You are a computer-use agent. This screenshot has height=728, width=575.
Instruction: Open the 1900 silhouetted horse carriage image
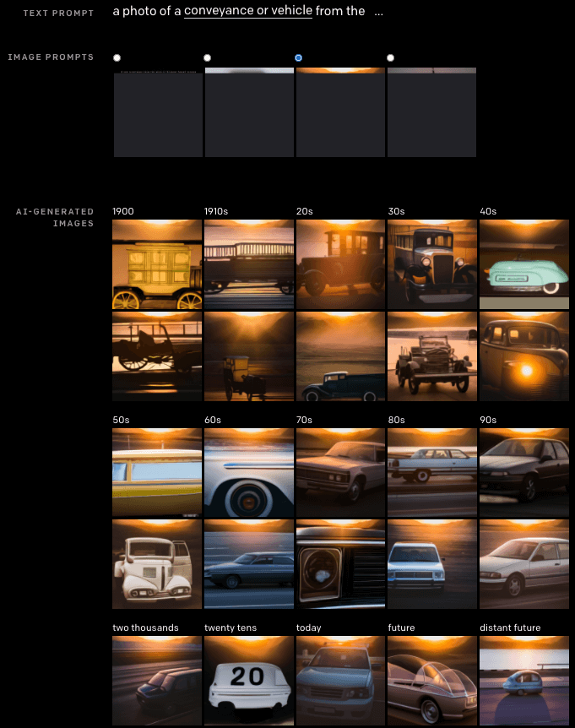pyautogui.click(x=157, y=356)
